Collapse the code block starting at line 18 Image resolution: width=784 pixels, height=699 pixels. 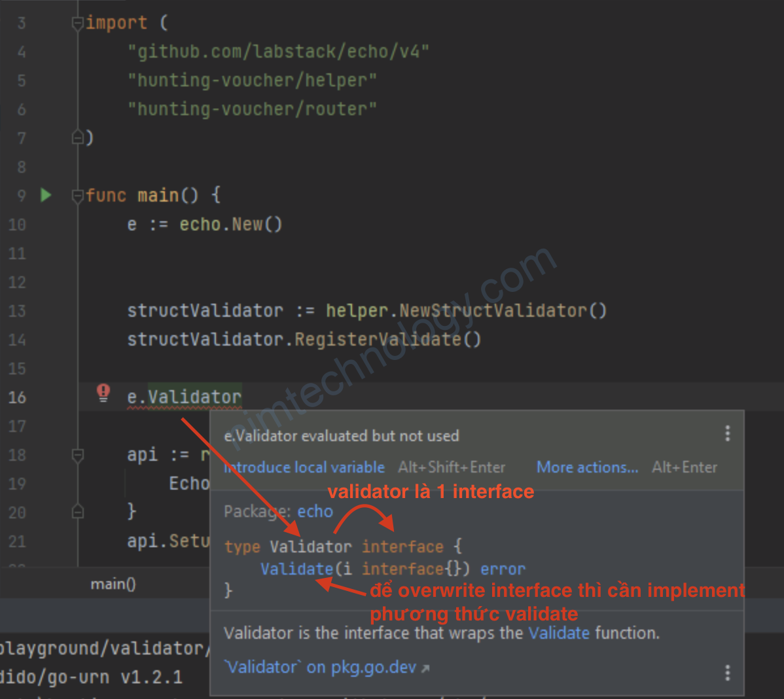pos(77,455)
